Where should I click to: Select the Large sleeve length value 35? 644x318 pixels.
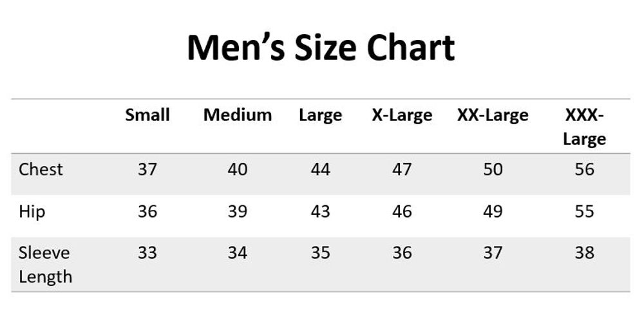(320, 253)
